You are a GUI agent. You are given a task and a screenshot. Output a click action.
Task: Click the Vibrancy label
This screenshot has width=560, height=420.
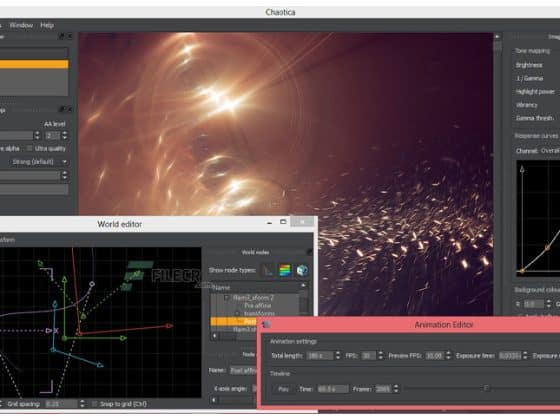point(526,105)
